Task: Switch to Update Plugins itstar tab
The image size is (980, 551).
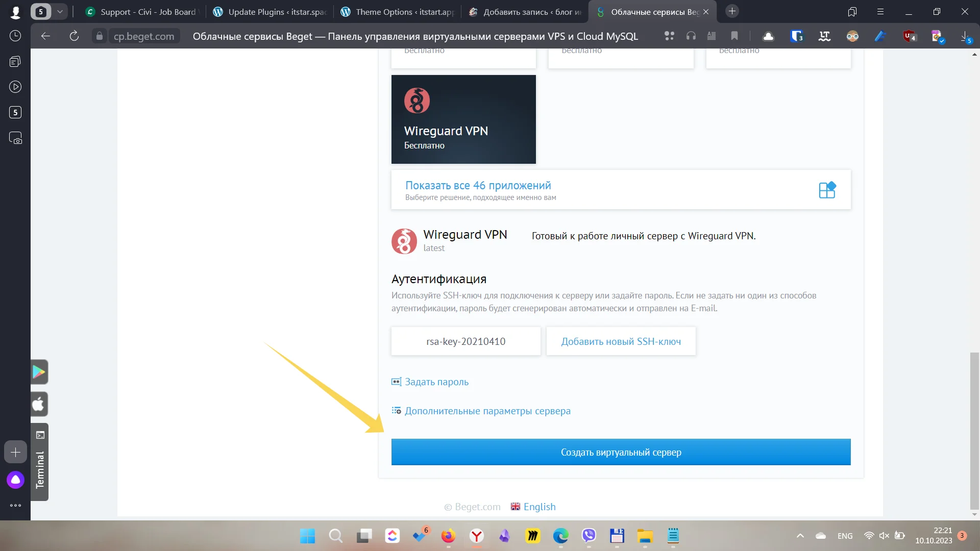Action: [269, 12]
